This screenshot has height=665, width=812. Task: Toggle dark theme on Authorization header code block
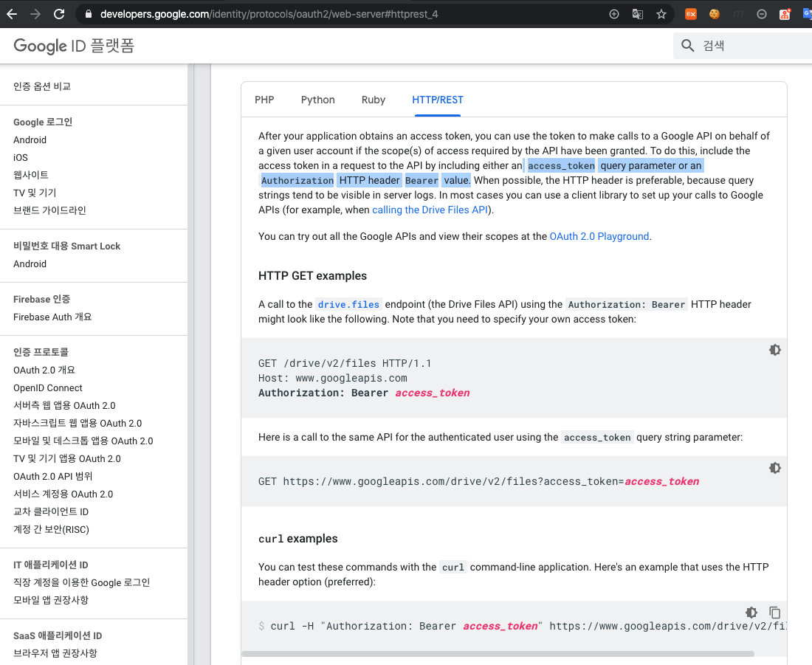coord(774,350)
